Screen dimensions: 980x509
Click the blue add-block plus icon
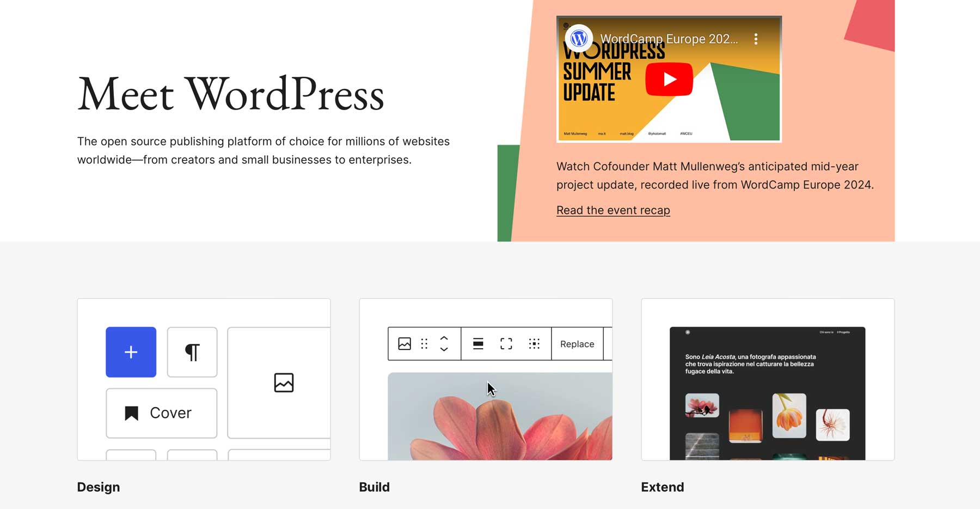tap(131, 352)
